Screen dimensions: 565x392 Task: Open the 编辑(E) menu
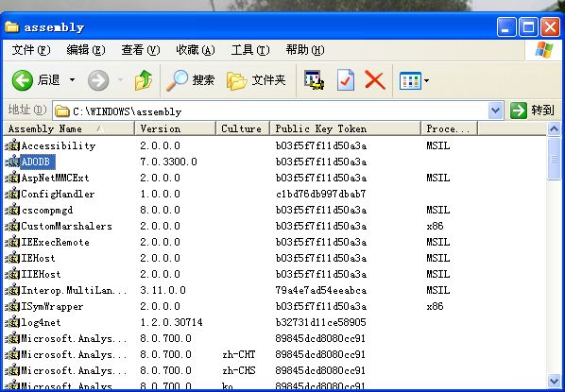click(86, 50)
